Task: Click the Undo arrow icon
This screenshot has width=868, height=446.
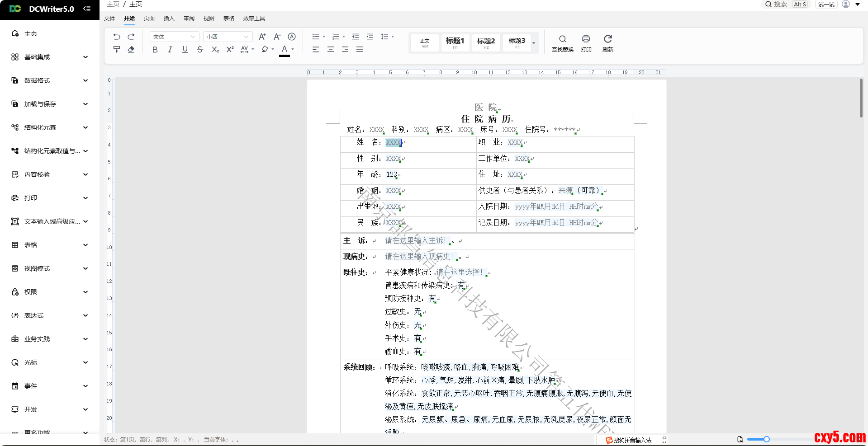Action: (x=117, y=37)
